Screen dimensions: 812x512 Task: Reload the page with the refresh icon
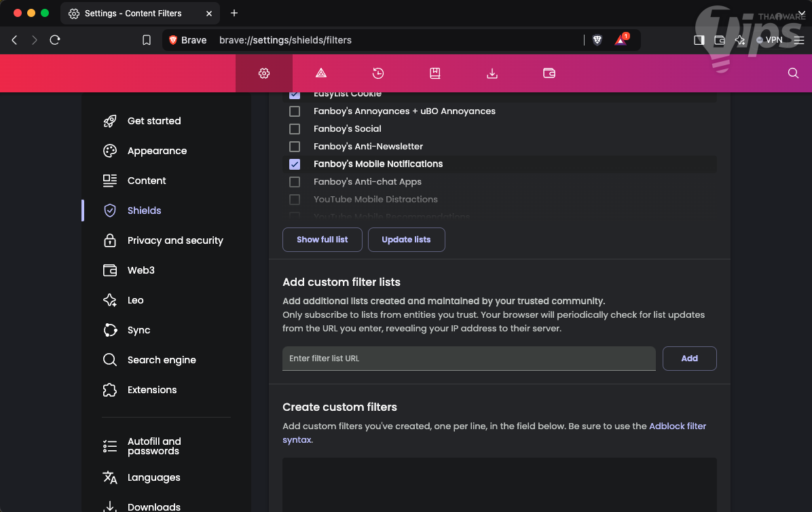tap(55, 40)
